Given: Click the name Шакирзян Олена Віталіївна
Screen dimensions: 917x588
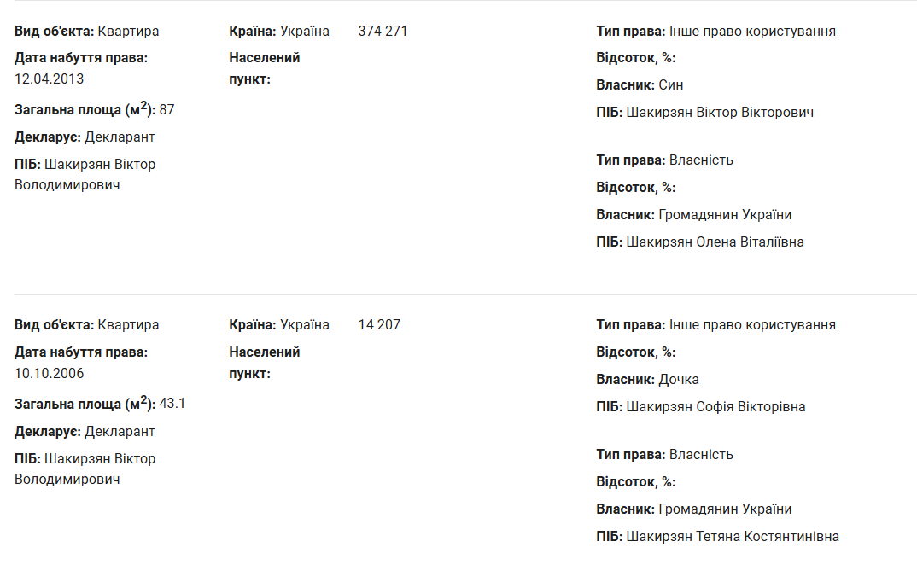Looking at the screenshot, I should point(715,242).
